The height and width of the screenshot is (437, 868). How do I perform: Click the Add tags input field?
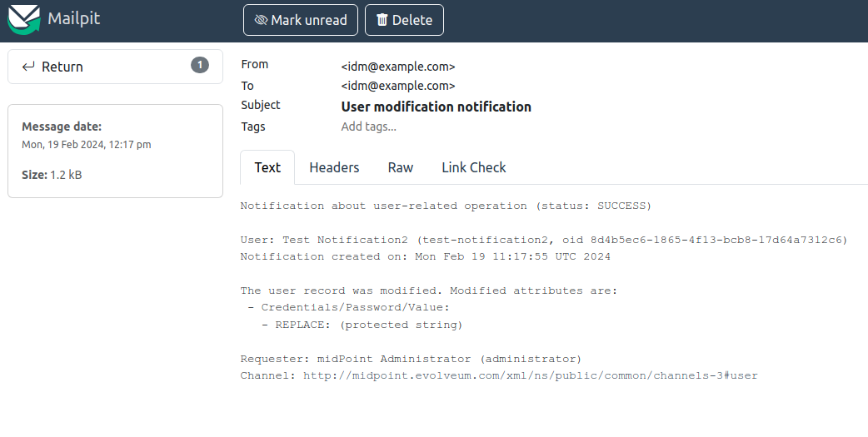(369, 127)
